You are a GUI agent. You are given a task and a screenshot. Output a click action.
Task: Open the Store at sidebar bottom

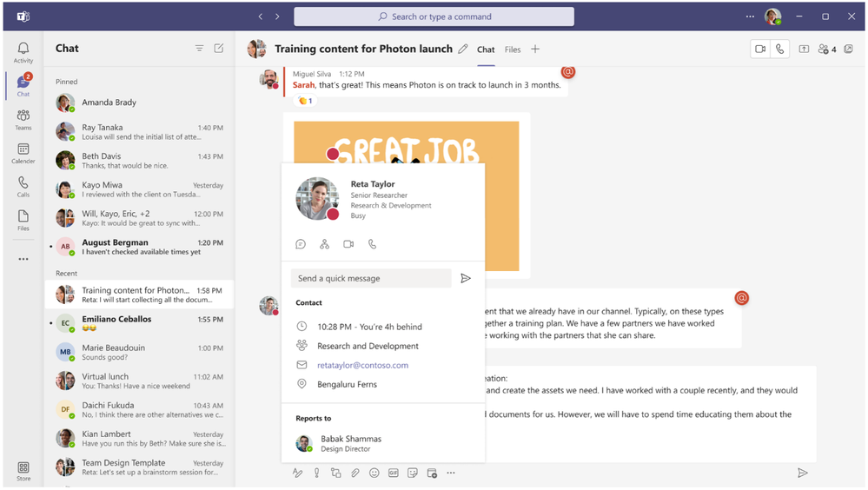click(x=23, y=471)
